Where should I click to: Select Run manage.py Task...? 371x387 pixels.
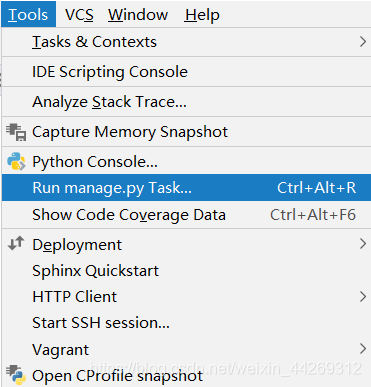tap(186, 188)
